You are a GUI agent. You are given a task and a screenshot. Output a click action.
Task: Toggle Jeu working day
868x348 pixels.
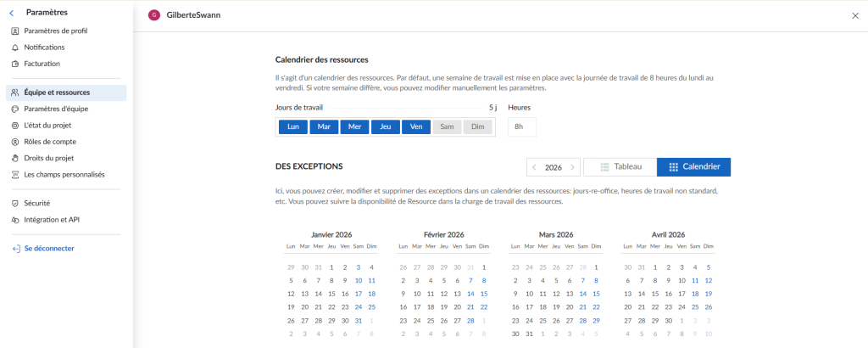coord(386,127)
